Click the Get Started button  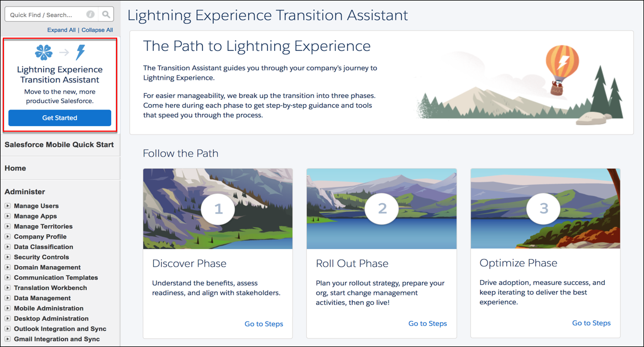click(60, 117)
